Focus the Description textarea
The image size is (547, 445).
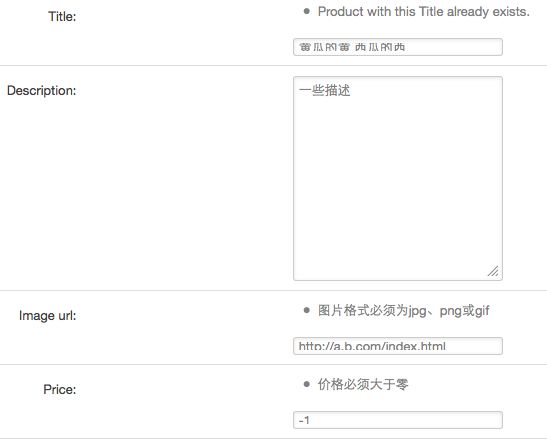tap(398, 179)
